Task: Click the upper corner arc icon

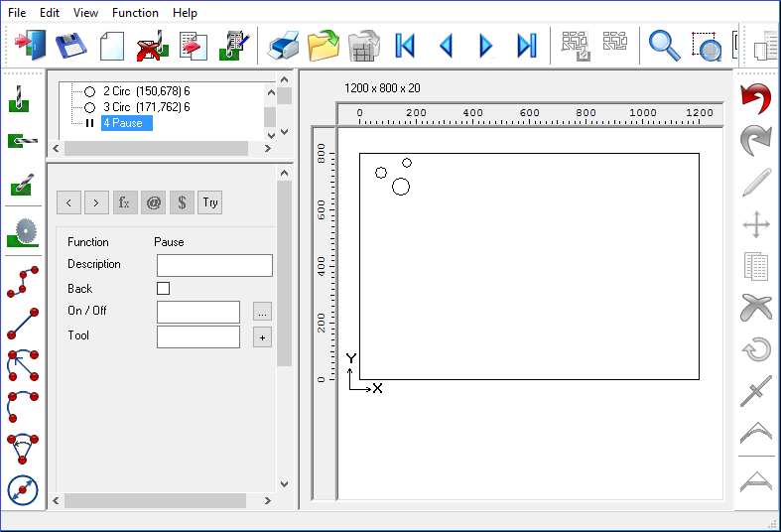Action: coord(756,433)
